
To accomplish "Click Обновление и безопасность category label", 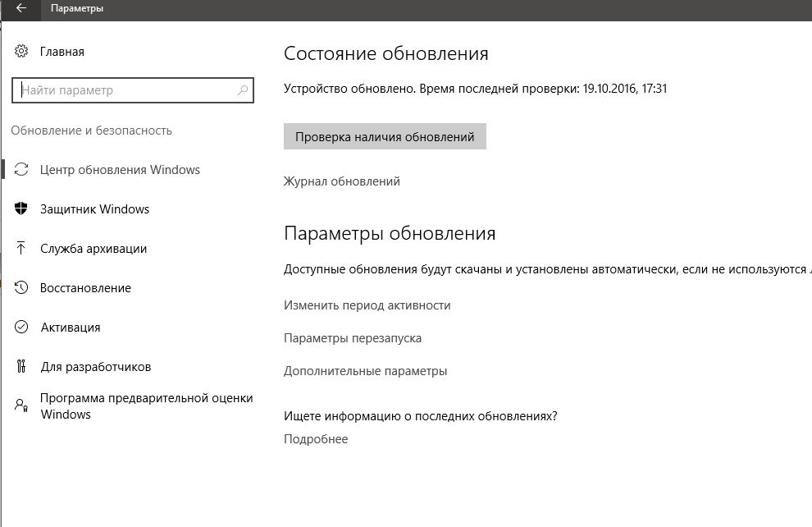I will coord(92,130).
